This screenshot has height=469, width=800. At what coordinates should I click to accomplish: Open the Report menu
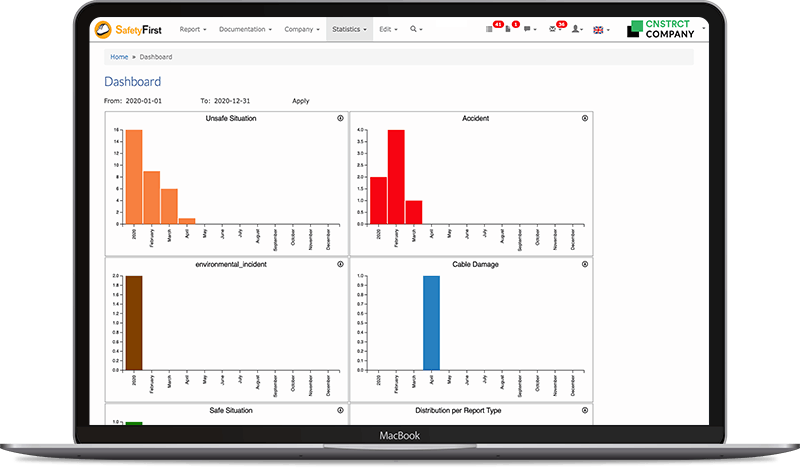193,29
